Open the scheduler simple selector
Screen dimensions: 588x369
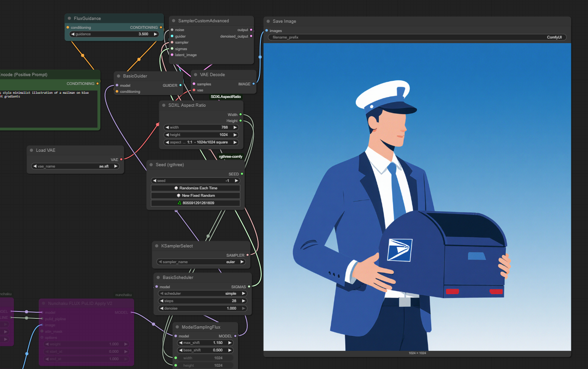pyautogui.click(x=203, y=293)
